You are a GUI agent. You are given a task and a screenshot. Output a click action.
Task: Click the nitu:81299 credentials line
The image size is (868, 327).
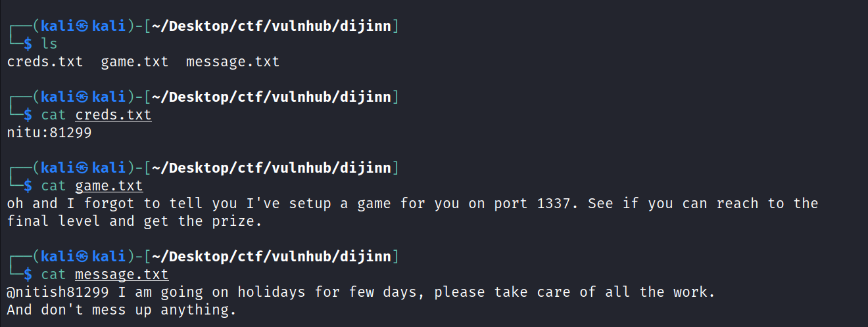(49, 133)
